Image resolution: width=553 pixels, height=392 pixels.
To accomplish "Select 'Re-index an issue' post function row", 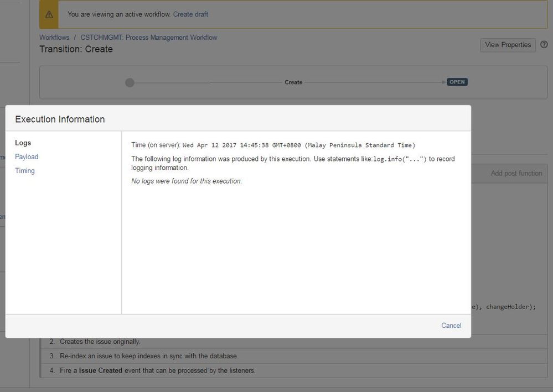I will [x=294, y=356].
